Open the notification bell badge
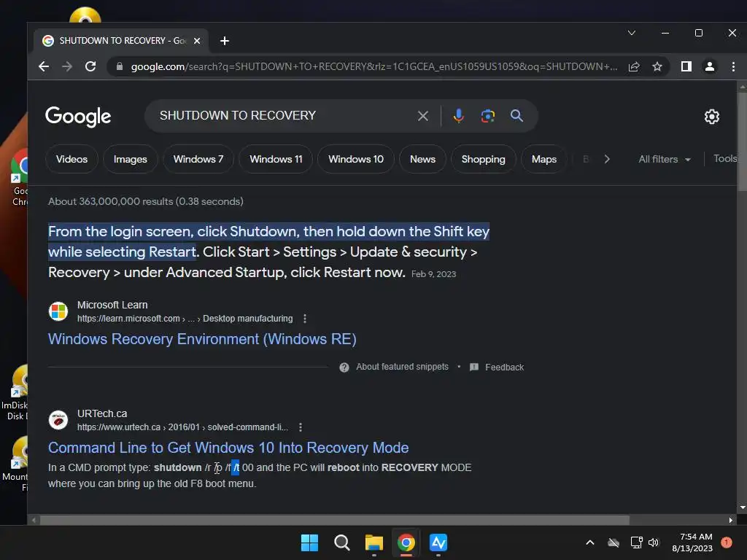747x560 pixels. click(x=726, y=542)
